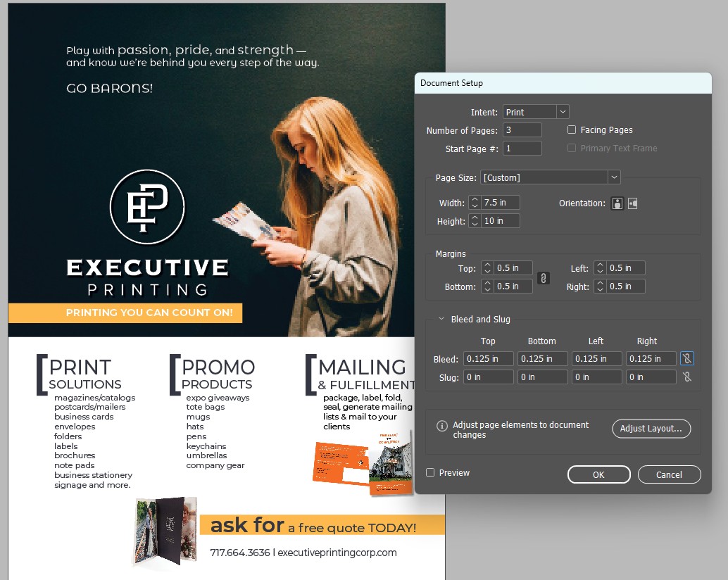Click the Cancel button

[669, 474]
